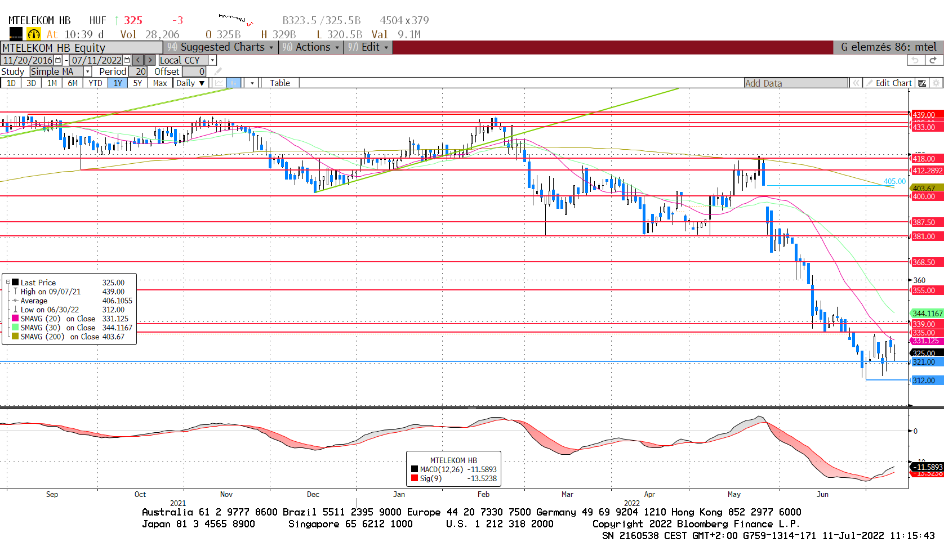944x560 pixels.
Task: Click the G elemzés 86: mtel chart title
Action: click(x=888, y=47)
